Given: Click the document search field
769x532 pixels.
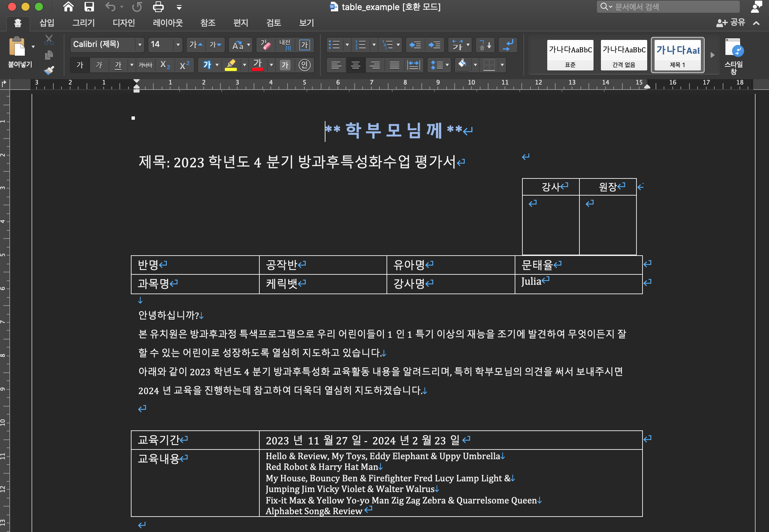Looking at the screenshot, I should [x=668, y=7].
